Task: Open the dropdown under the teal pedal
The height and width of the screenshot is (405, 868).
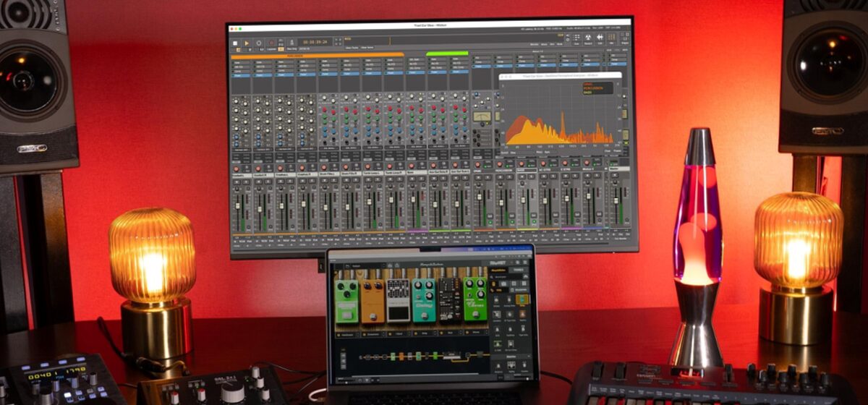Action: pyautogui.click(x=435, y=333)
